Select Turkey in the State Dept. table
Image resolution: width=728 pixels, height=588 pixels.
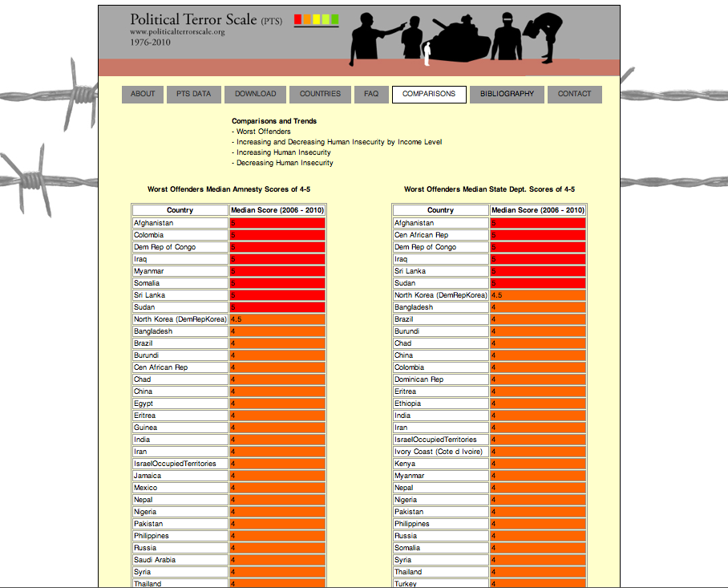pyautogui.click(x=441, y=583)
